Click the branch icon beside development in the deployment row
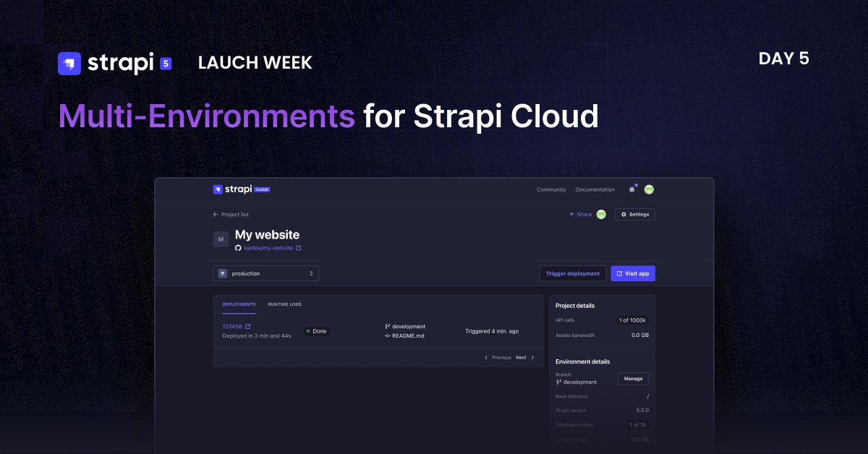 [388, 327]
